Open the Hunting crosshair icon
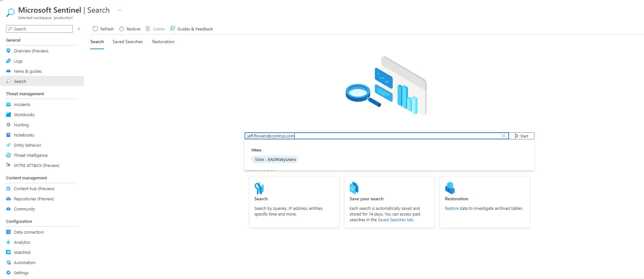Screen dimensions: 644x279 (x=9, y=125)
